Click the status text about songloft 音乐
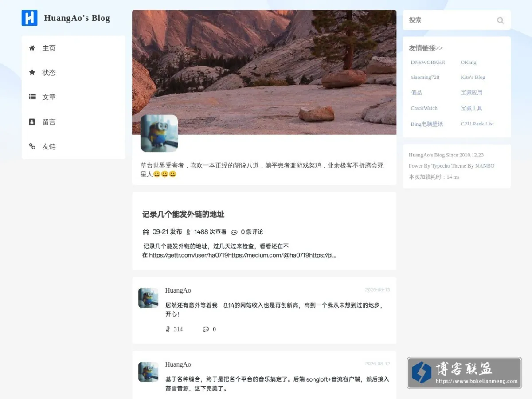The height and width of the screenshot is (399, 532). pos(277,383)
